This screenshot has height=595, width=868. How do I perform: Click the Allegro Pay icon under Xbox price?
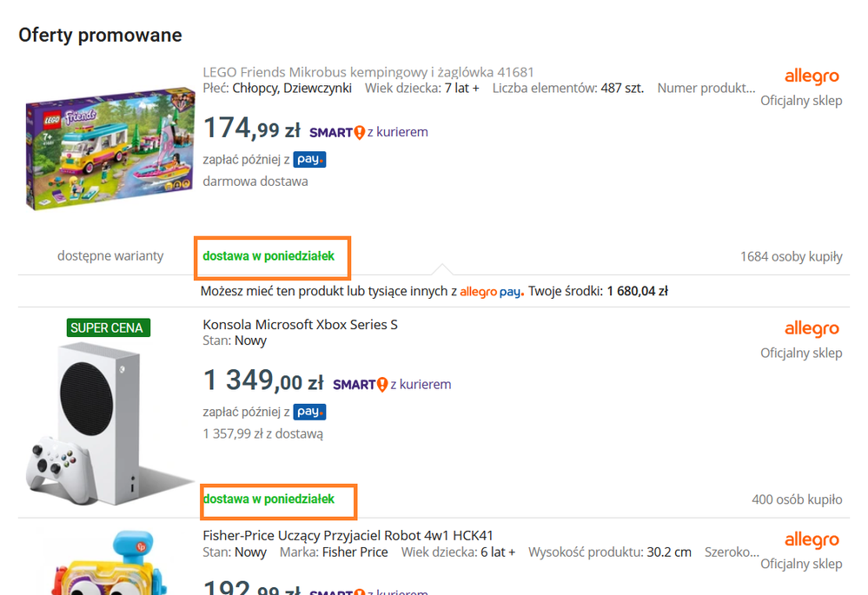(309, 412)
